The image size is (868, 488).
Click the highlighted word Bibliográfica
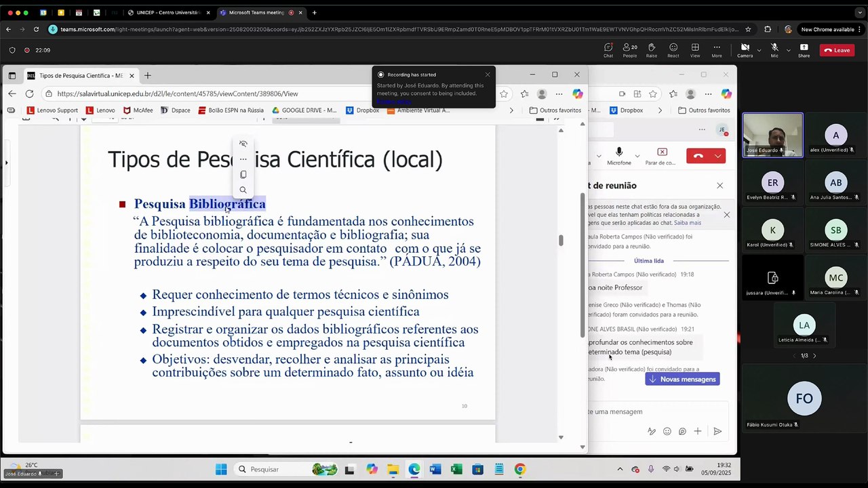[x=227, y=203]
